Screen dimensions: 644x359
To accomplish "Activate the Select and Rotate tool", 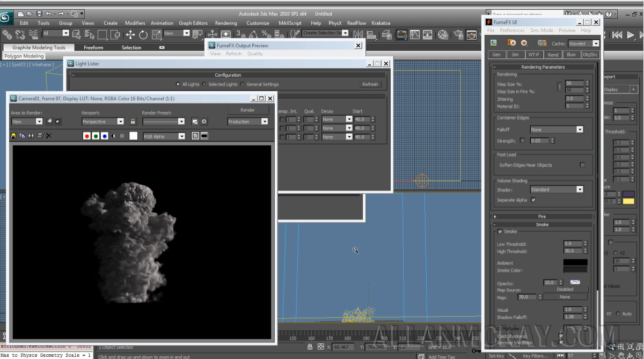I will pyautogui.click(x=143, y=35).
